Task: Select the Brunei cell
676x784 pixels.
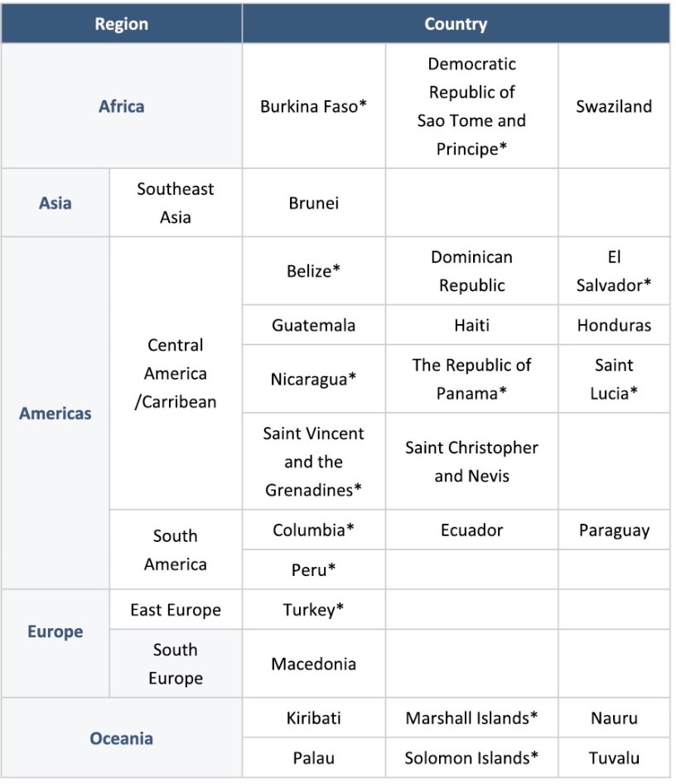Action: pos(313,203)
